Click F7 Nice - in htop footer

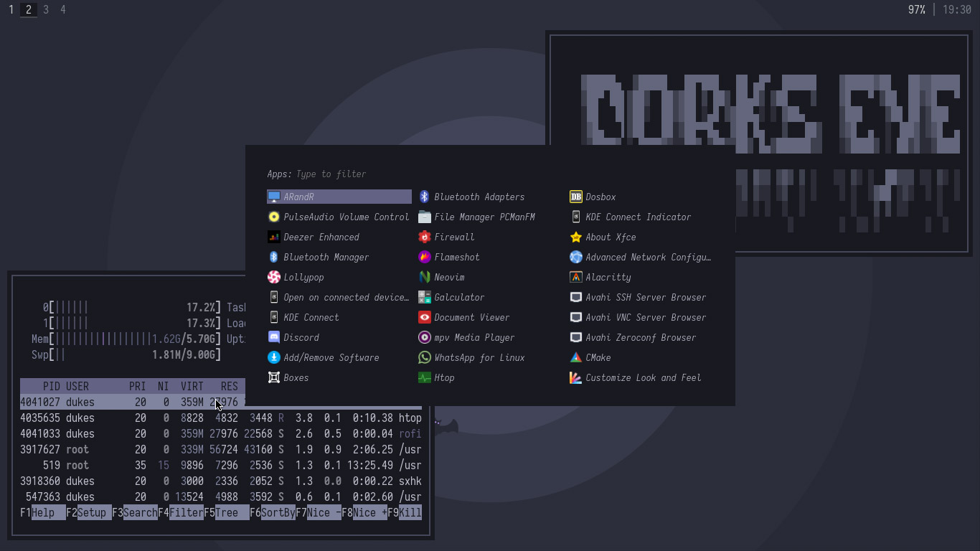click(x=319, y=512)
